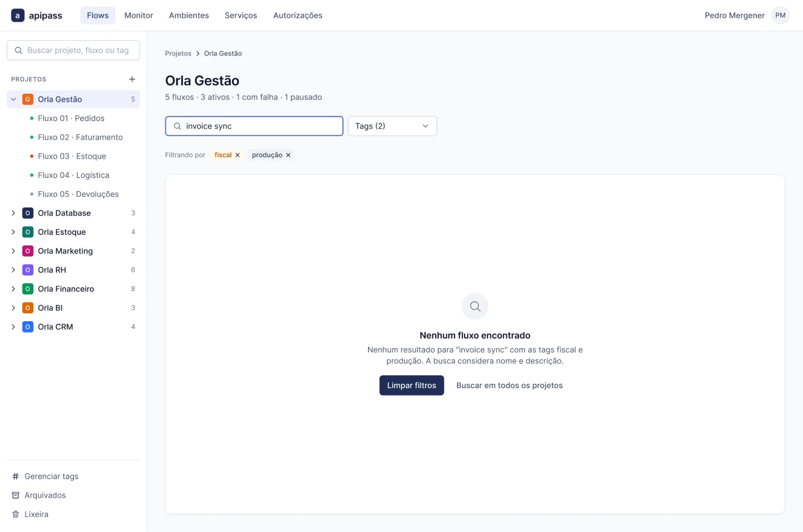The image size is (803, 532).
Task: Expand the Orla Estoque project
Action: click(13, 232)
